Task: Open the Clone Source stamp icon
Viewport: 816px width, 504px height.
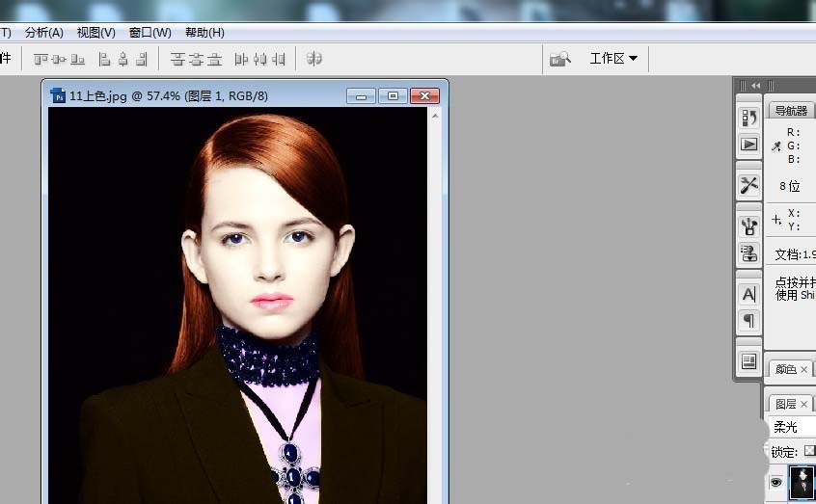Action: 748,253
